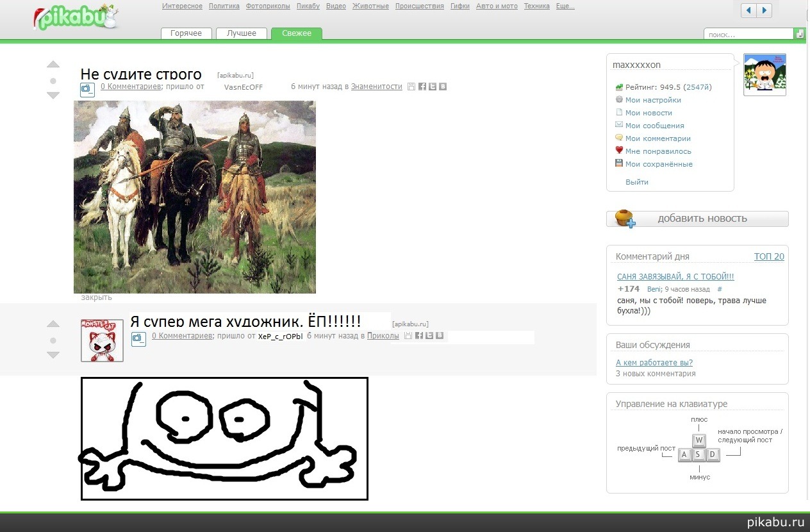Open "Мои настройки" link
Viewport: 810px width, 532px height.
click(x=653, y=100)
